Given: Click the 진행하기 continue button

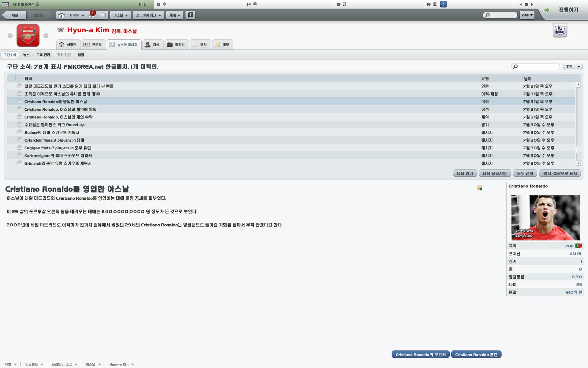Looking at the screenshot, I should (x=563, y=10).
